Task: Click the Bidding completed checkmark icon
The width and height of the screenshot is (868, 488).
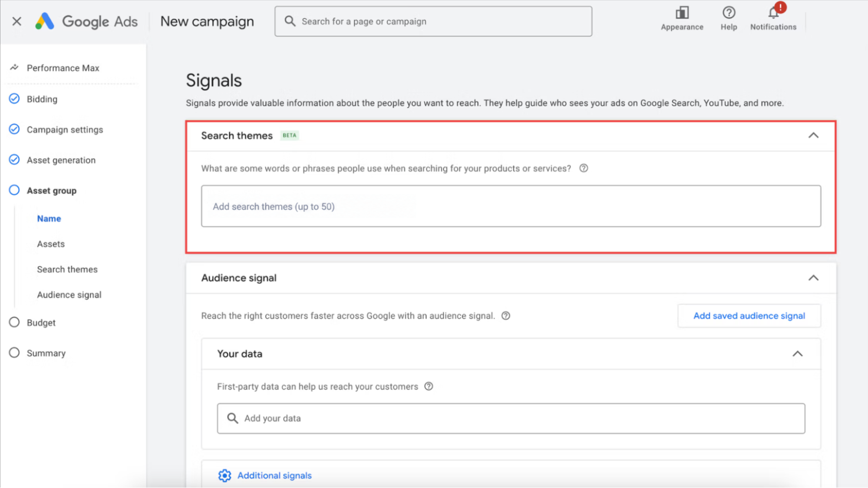Action: click(x=14, y=99)
